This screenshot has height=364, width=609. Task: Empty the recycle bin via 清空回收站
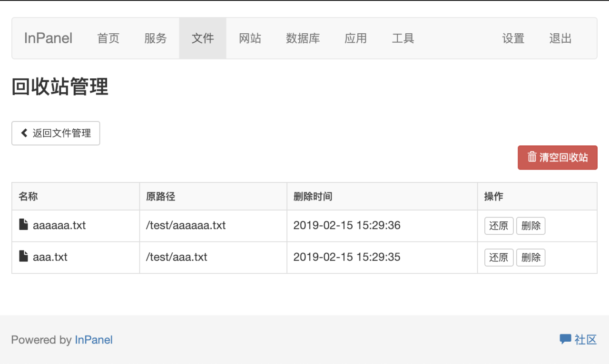[x=557, y=157]
